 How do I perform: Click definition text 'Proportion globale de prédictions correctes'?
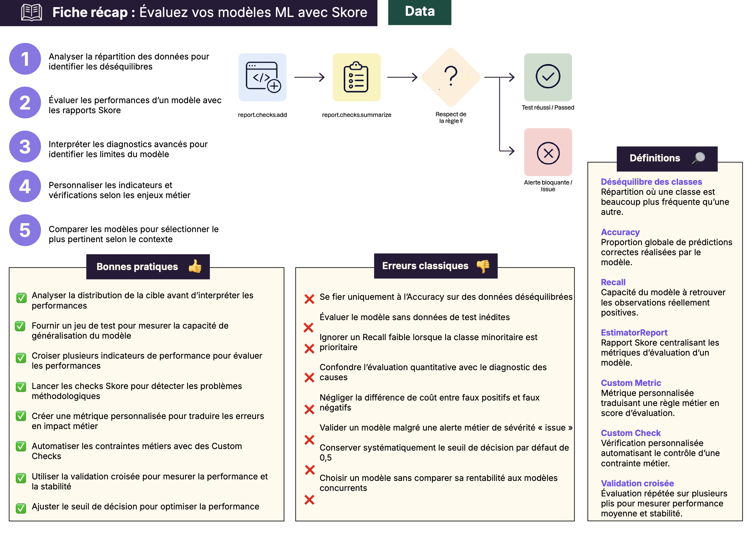tap(667, 252)
